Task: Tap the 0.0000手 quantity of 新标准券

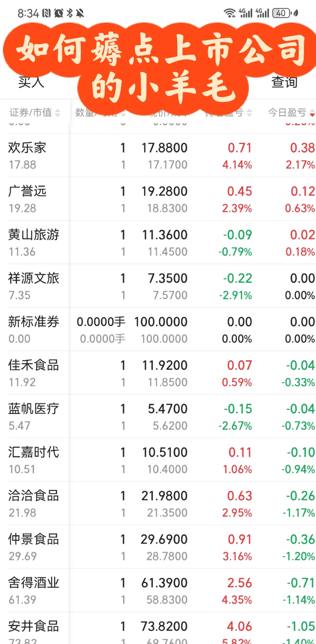Action: coord(101,322)
